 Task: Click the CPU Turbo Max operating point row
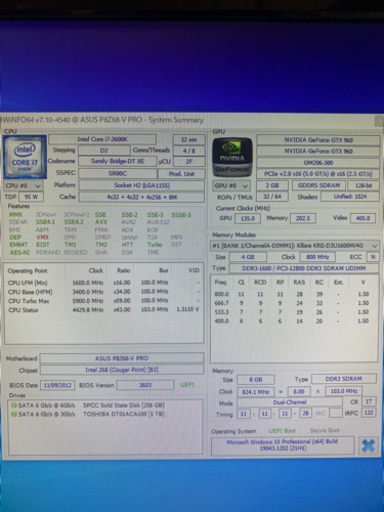pyautogui.click(x=103, y=301)
